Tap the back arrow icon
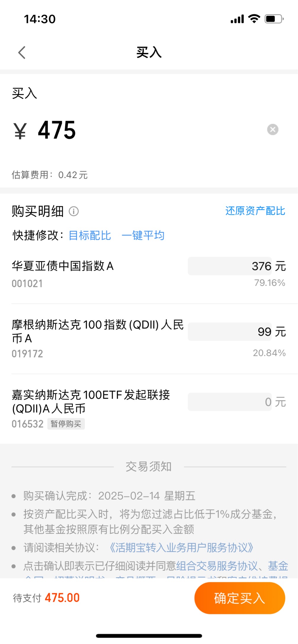Viewport: 298px width, 644px height. point(22,53)
